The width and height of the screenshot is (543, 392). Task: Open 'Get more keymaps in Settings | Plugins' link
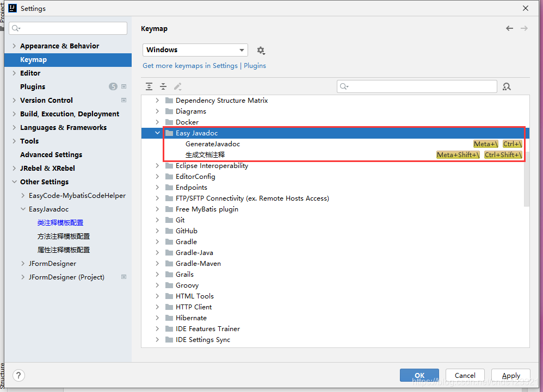[x=205, y=66]
